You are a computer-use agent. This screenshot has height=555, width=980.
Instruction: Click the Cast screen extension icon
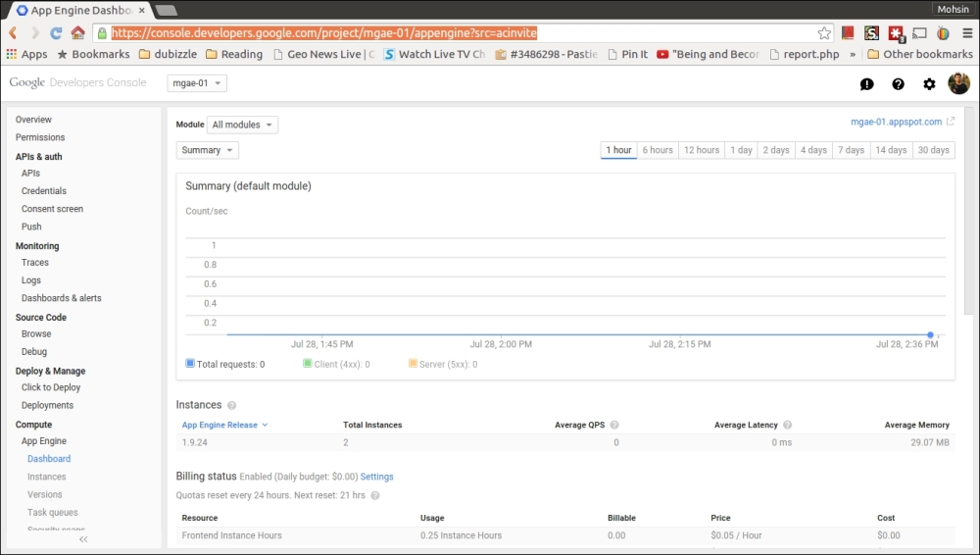point(919,33)
